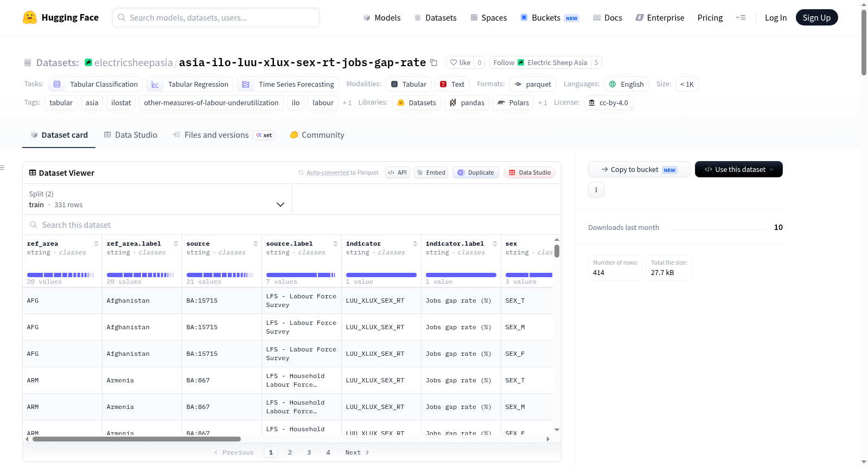
Task: Open Pricing page
Action: point(710,17)
